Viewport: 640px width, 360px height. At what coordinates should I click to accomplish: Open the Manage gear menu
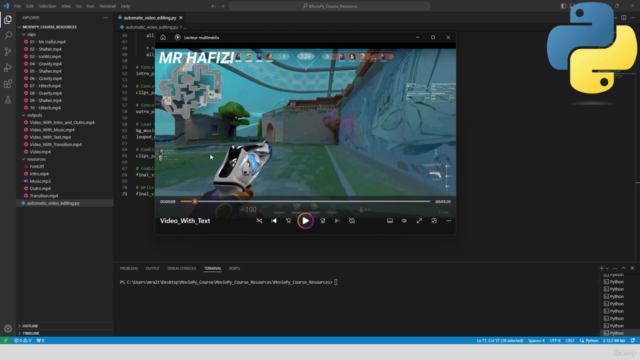tap(8, 328)
